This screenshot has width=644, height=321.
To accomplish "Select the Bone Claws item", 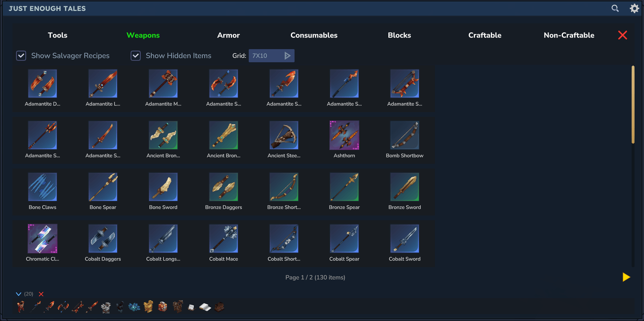I will (43, 187).
